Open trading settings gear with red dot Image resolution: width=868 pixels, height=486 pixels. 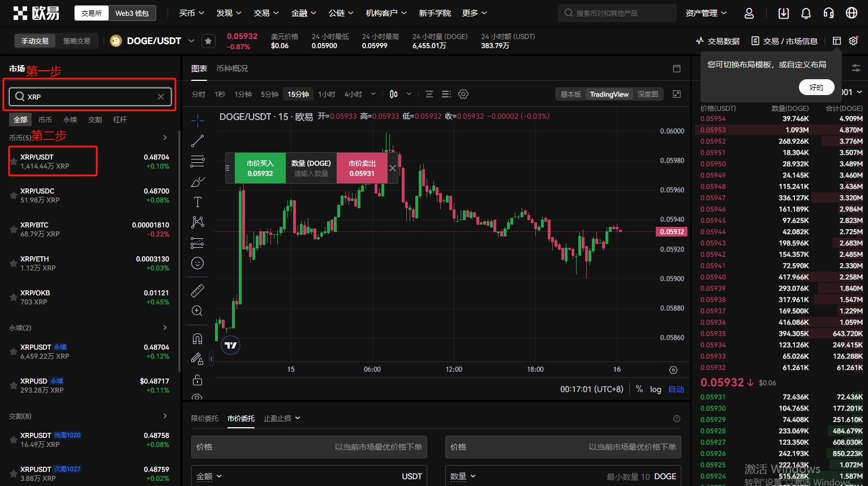(x=853, y=41)
